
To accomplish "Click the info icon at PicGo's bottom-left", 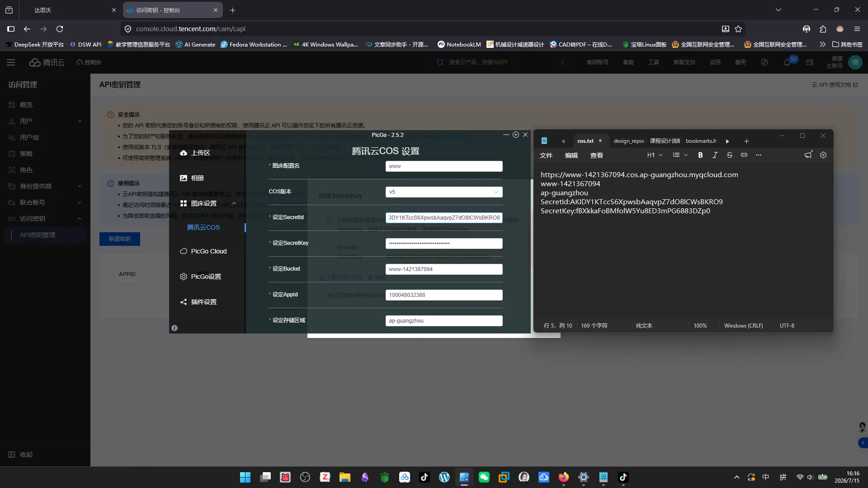I will tap(175, 328).
